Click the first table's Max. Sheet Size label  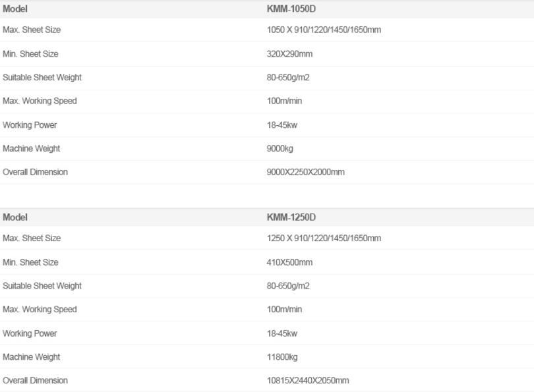click(x=32, y=30)
